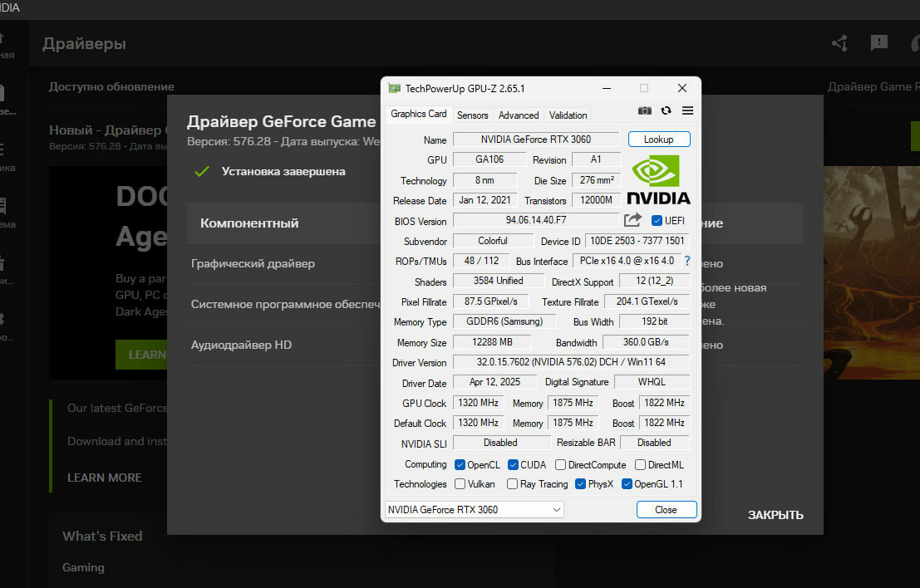Click the Bandwidth 360.0 GB/s field
The height and width of the screenshot is (588, 920).
tap(646, 342)
